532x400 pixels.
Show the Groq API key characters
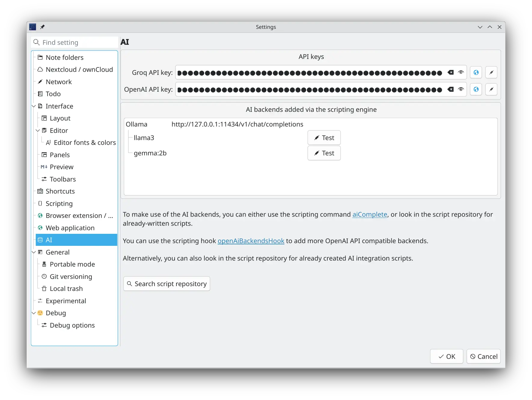(461, 72)
